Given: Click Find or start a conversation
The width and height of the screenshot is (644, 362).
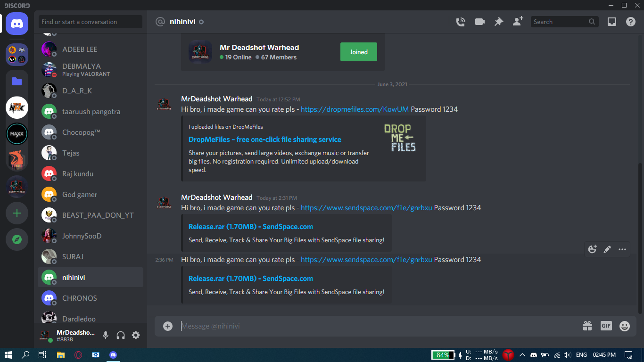Looking at the screenshot, I should click(91, 22).
